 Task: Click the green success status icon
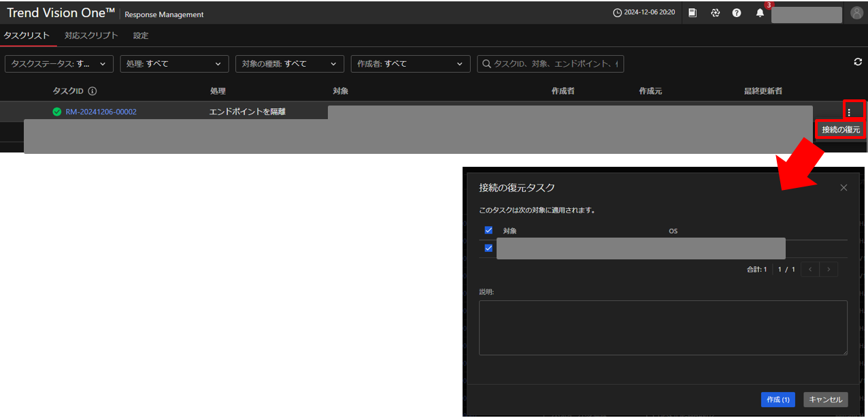pos(57,112)
